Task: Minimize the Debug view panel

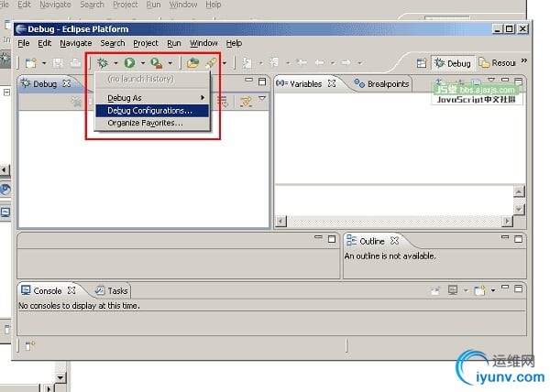Action: (249, 80)
